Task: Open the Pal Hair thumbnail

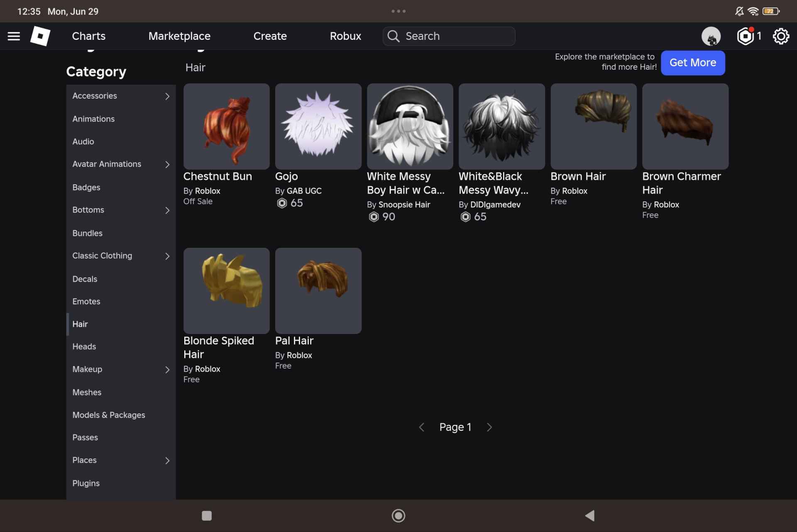Action: [x=318, y=290]
